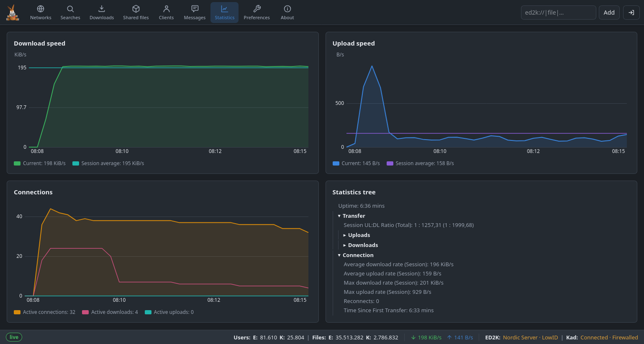Open the Networks globe icon
The height and width of the screenshot is (344, 644).
pos(41,9)
